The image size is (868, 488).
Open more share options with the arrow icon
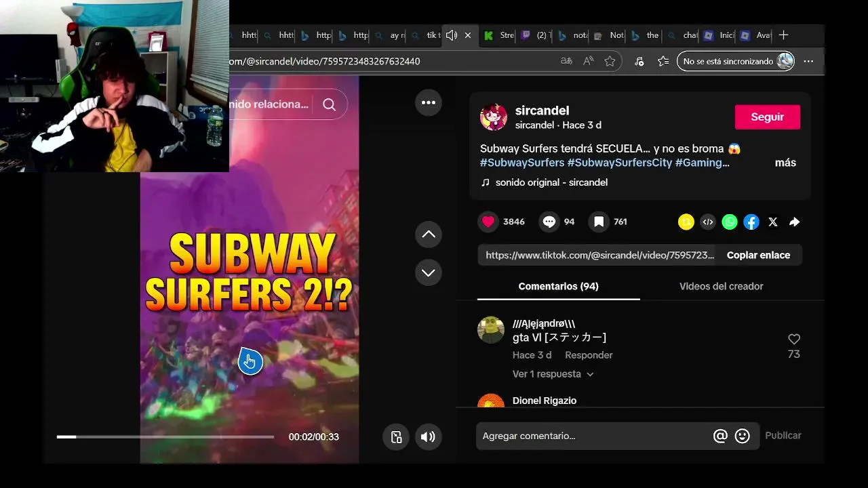pos(795,222)
